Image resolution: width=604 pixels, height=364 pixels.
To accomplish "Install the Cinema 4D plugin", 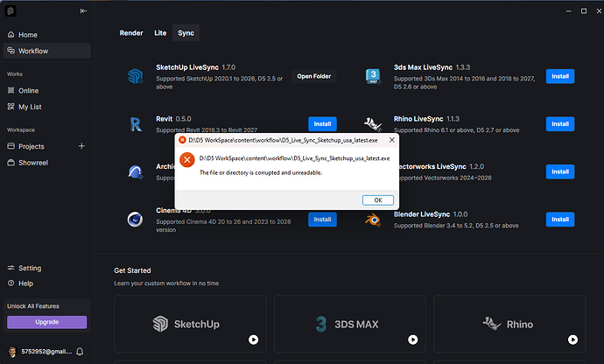I will coord(322,220).
